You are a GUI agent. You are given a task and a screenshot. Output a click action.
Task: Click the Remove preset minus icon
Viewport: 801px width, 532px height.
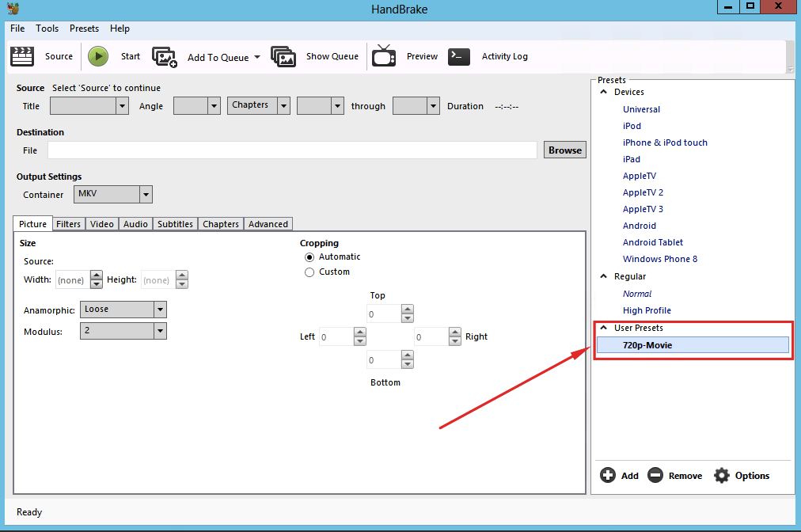click(655, 475)
